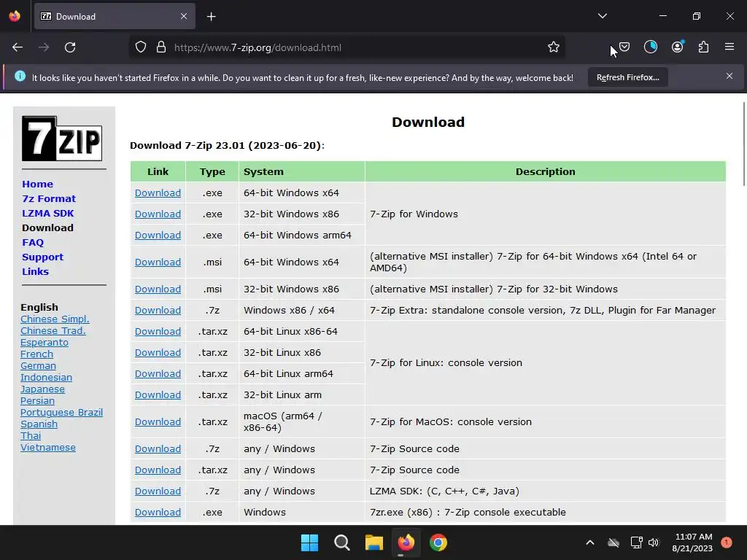Open the Save to Pocket icon
The height and width of the screenshot is (560, 747).
[x=624, y=47]
